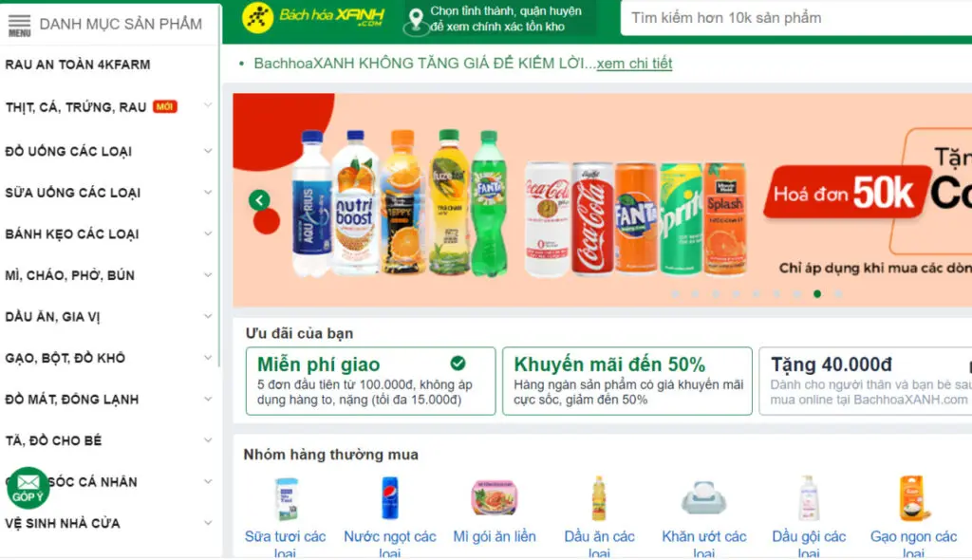972x560 pixels.
Task: Open the hamburger MENU icon
Action: coord(19,25)
